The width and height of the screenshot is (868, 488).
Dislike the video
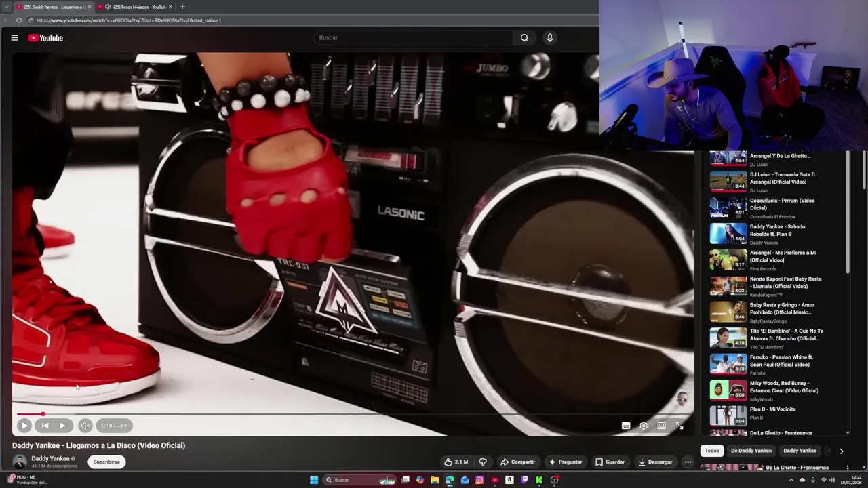(x=483, y=462)
